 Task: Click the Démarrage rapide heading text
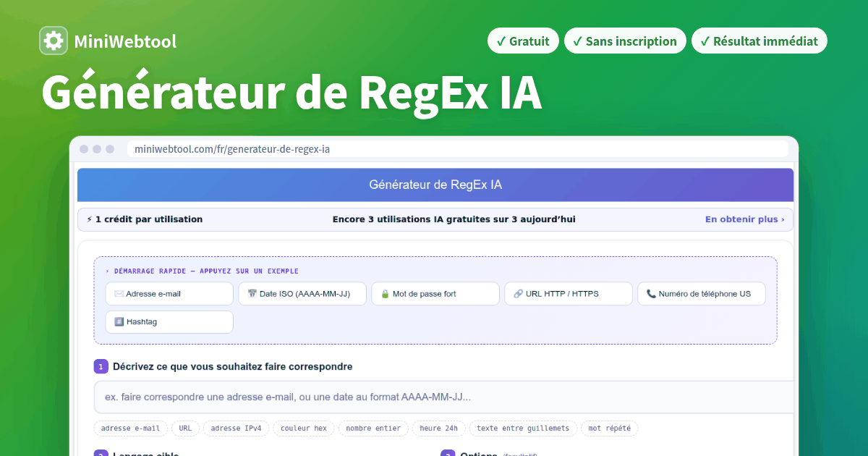point(202,271)
